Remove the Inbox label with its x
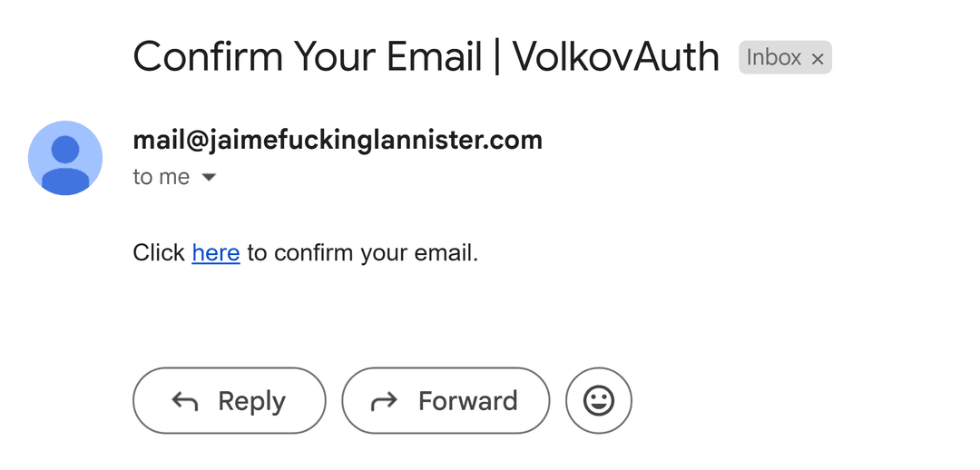 click(817, 59)
